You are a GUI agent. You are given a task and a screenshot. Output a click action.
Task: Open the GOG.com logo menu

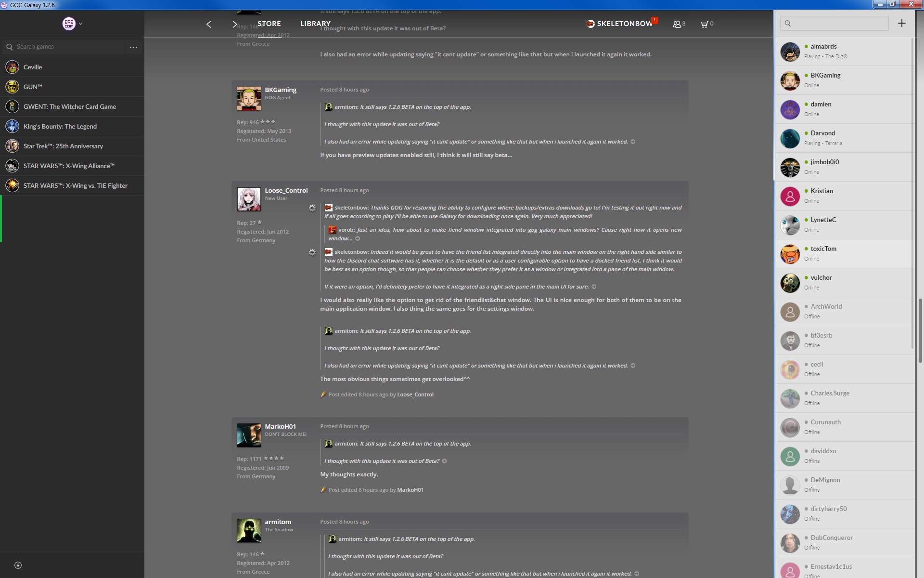[x=69, y=24]
